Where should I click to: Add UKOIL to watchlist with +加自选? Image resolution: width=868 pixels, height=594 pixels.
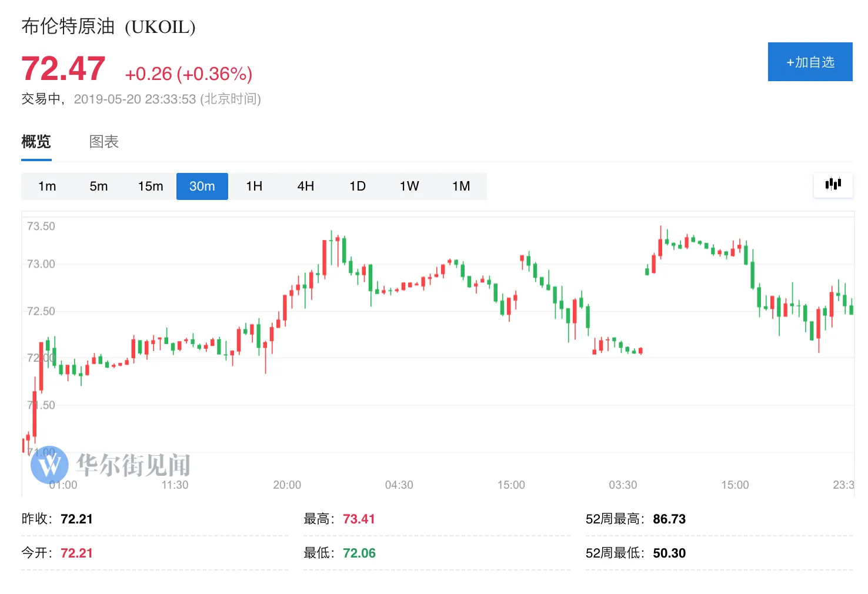(810, 62)
